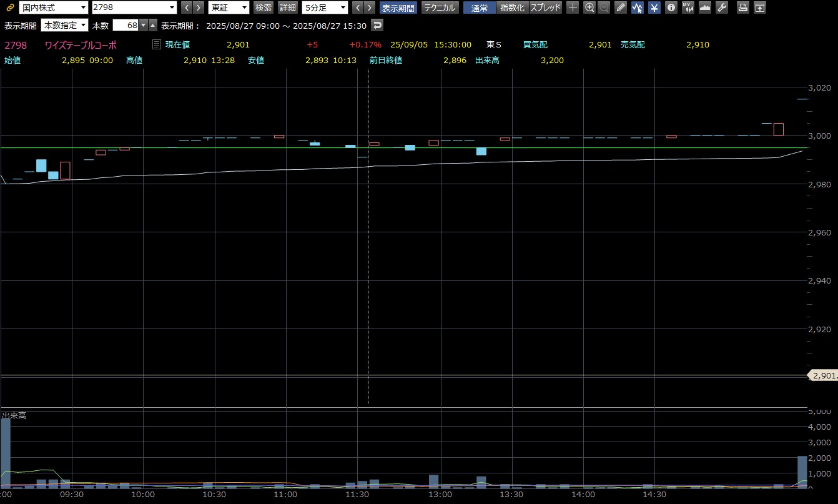Viewport: 838px width, 504px height.
Task: Click the bar count field showing 68
Action: (126, 26)
